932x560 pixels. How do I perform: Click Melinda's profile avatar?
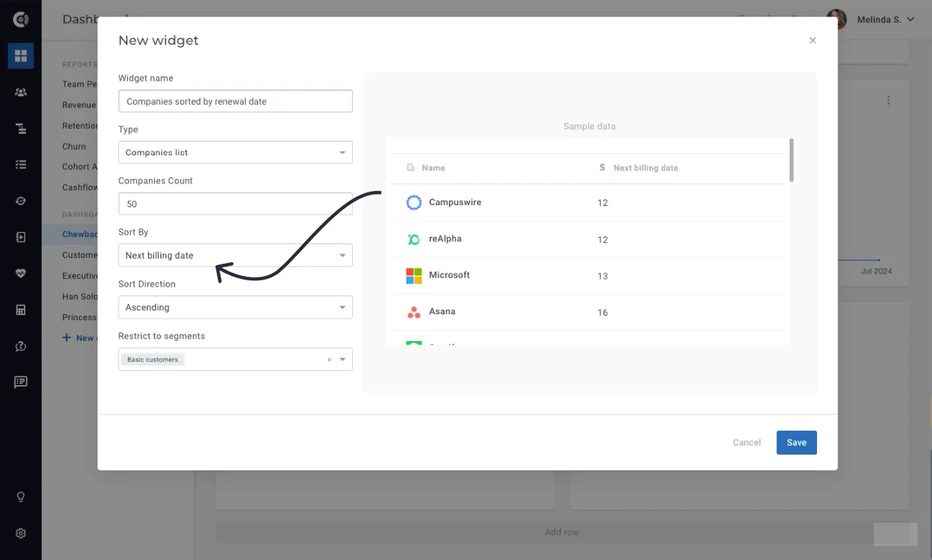(837, 20)
